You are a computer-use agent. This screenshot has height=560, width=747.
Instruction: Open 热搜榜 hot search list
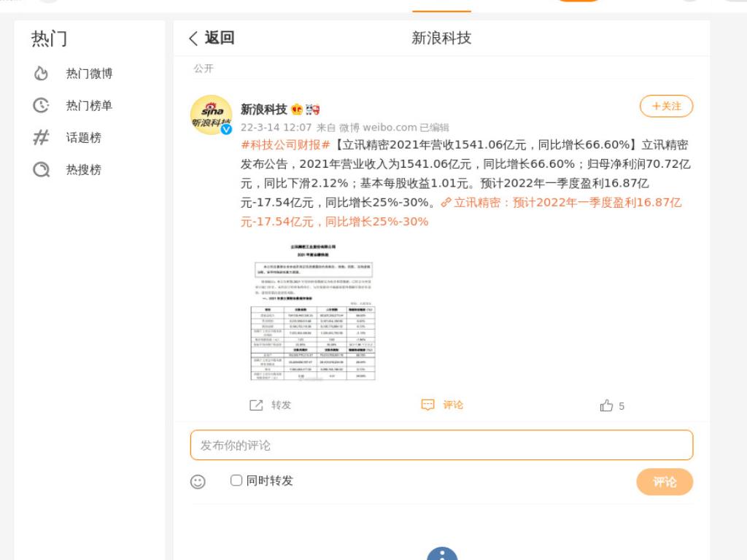[x=83, y=169]
